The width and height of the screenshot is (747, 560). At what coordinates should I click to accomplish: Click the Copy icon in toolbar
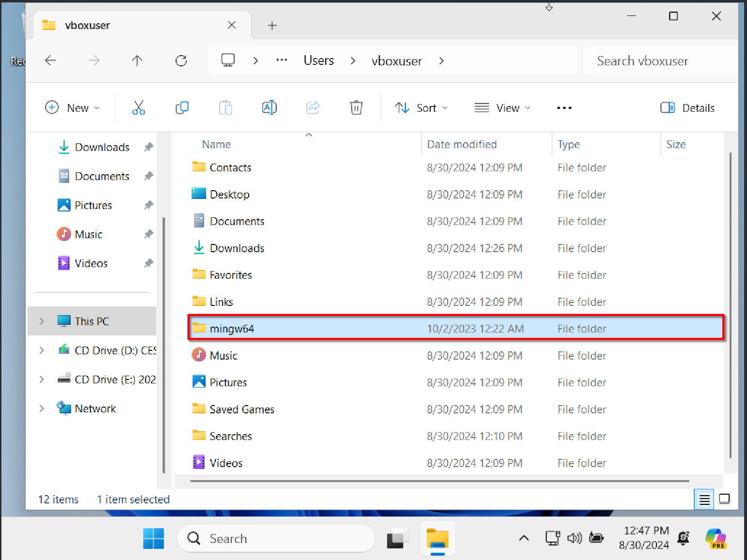pos(182,107)
